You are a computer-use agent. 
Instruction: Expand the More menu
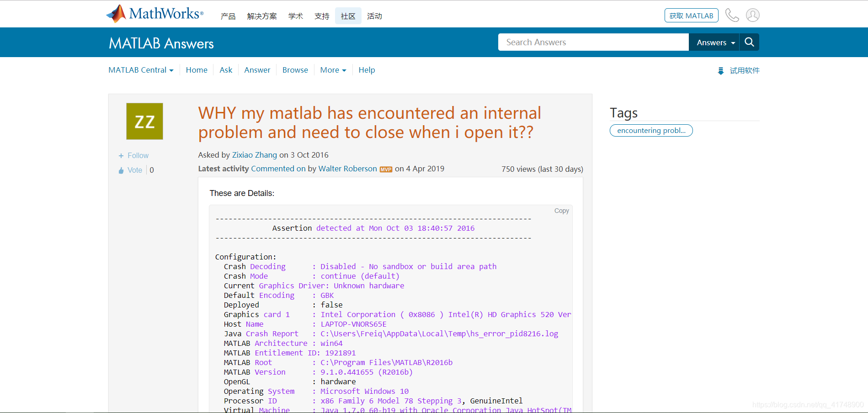click(333, 70)
